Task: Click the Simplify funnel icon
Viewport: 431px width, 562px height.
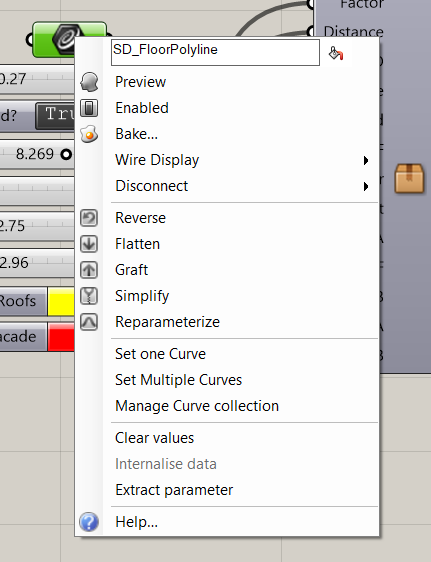Action: (89, 296)
